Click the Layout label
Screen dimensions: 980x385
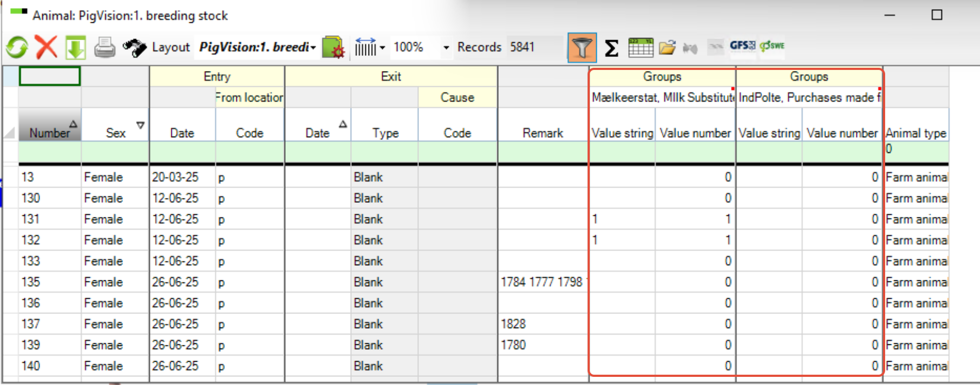click(171, 47)
